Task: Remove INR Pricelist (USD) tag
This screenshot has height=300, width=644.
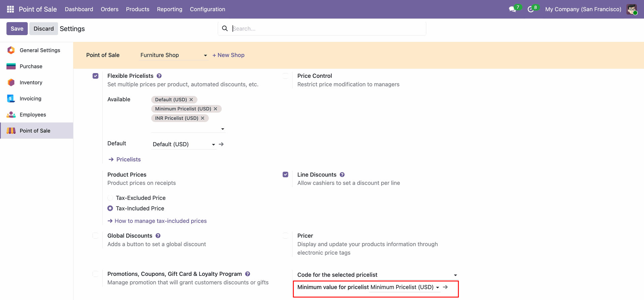Action: 203,118
